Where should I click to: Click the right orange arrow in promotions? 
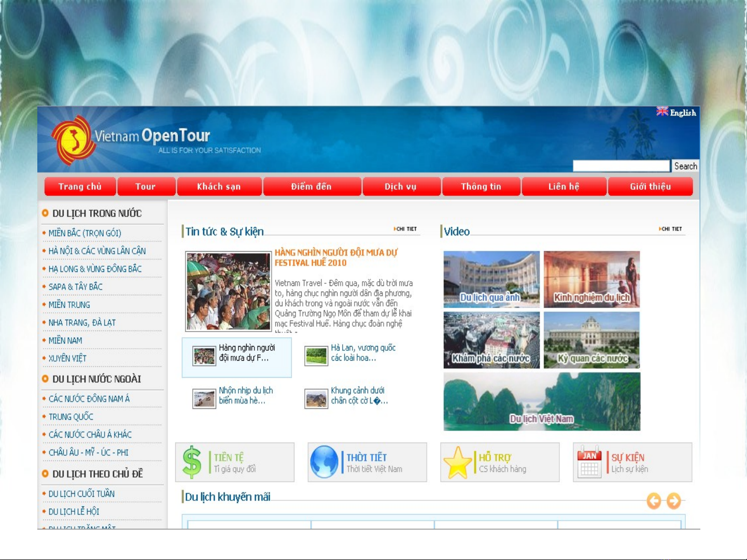[x=673, y=501]
